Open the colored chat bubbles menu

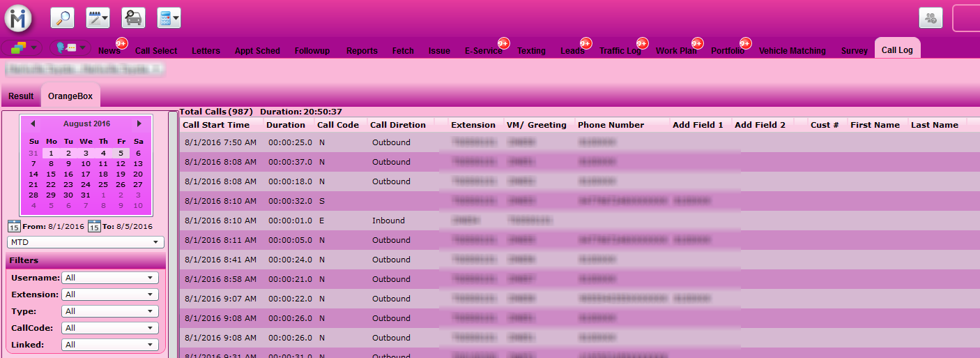(22, 48)
